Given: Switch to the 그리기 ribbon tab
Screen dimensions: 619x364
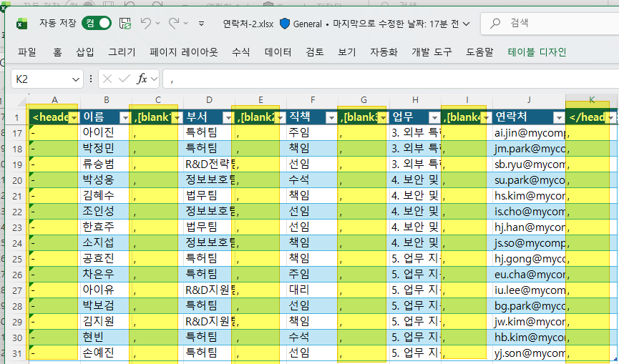Looking at the screenshot, I should click(122, 52).
